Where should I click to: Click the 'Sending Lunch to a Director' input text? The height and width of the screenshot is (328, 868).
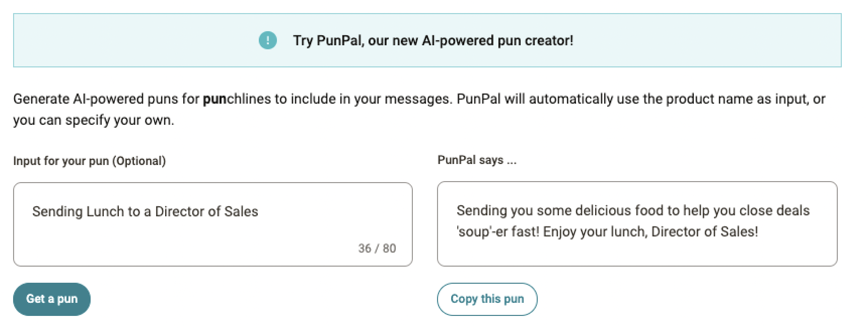[x=145, y=211]
